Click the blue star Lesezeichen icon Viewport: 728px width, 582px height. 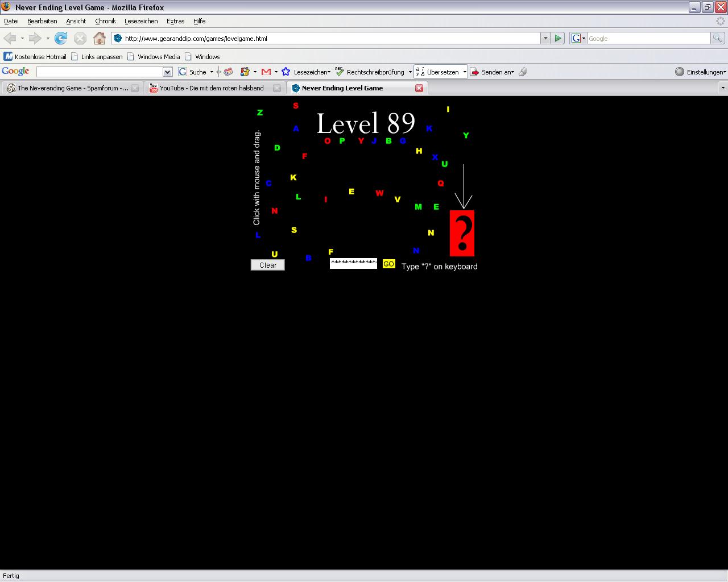point(286,72)
